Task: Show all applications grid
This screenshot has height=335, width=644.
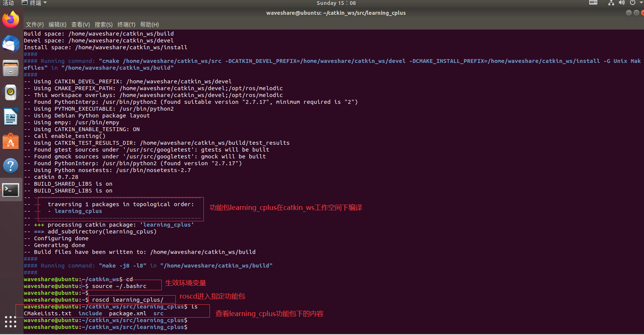Action: 11,322
